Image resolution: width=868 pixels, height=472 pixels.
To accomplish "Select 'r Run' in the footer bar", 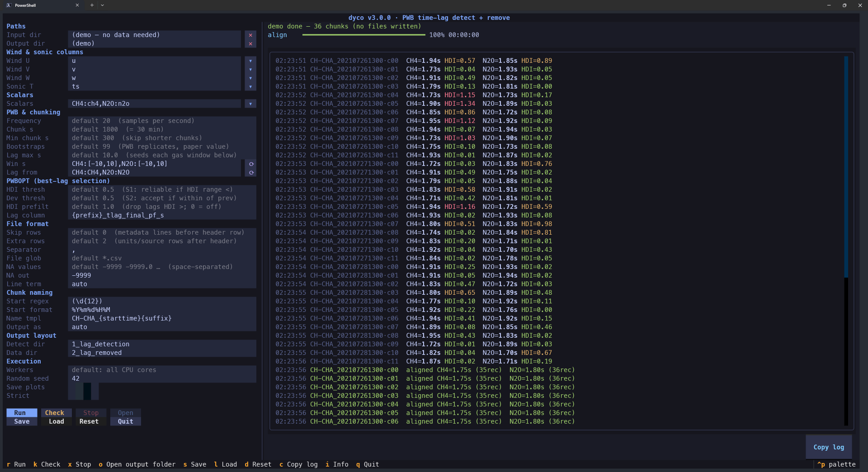I will tap(16, 464).
